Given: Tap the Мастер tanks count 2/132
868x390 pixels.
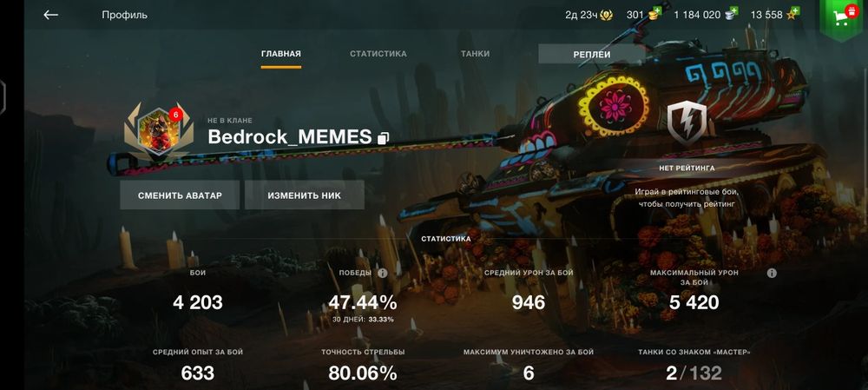Looking at the screenshot, I should (694, 373).
